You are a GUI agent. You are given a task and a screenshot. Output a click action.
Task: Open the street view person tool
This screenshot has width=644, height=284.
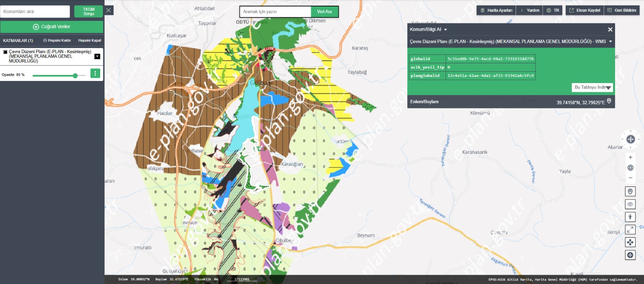[x=630, y=217]
